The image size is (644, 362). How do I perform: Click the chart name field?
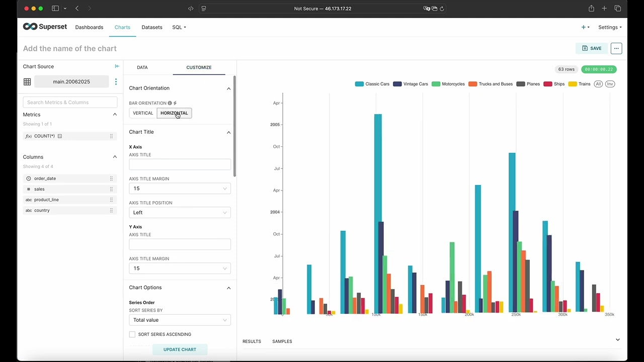click(x=70, y=48)
